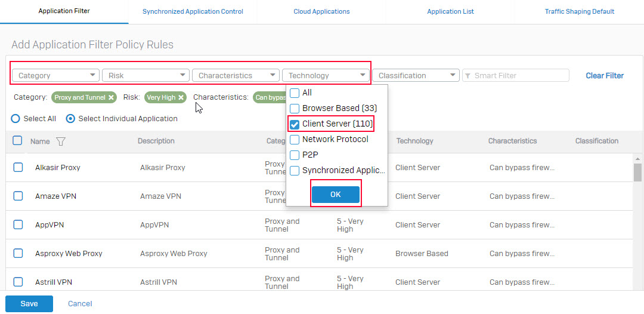This screenshot has width=644, height=314.
Task: Click Client Server in the Astrill VPN row
Action: tap(417, 282)
